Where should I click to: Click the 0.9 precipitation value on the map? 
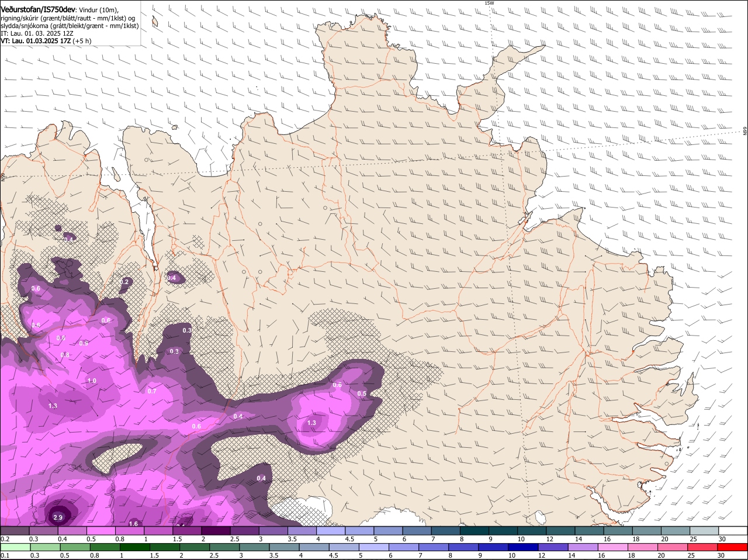84,343
